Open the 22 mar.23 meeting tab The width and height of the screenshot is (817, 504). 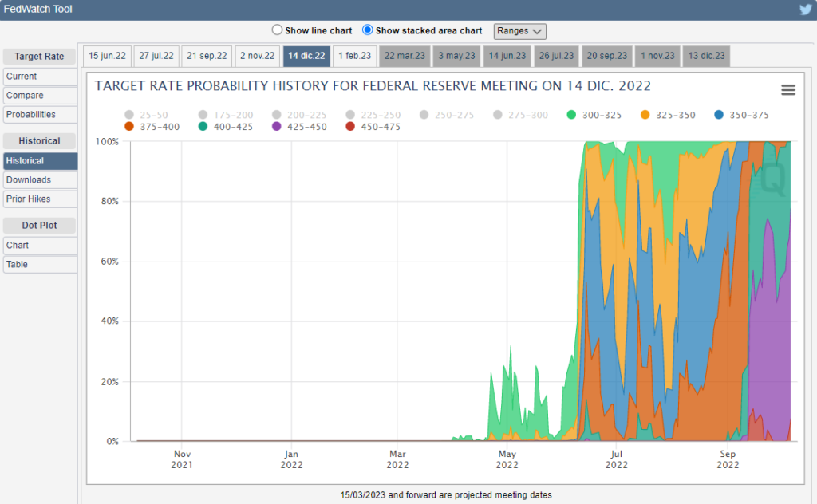coord(405,56)
